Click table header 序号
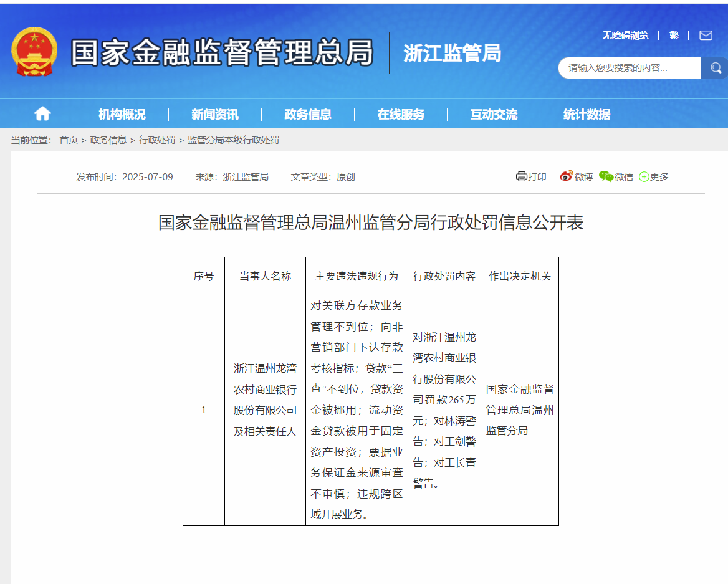This screenshot has height=584, width=728. (204, 276)
